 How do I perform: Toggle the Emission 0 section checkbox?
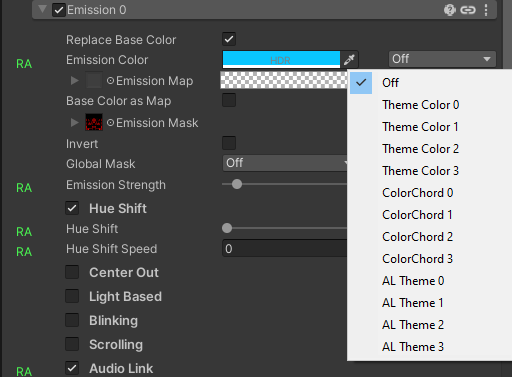pos(59,10)
